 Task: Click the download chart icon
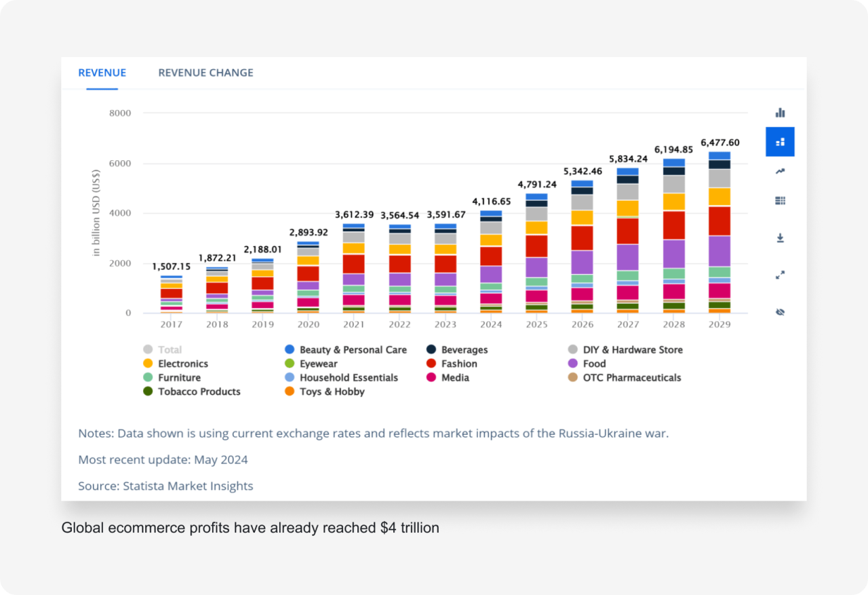(x=780, y=238)
